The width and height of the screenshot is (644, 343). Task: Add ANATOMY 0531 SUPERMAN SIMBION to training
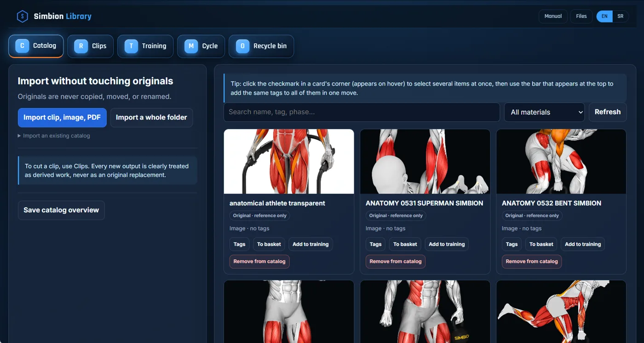(447, 244)
